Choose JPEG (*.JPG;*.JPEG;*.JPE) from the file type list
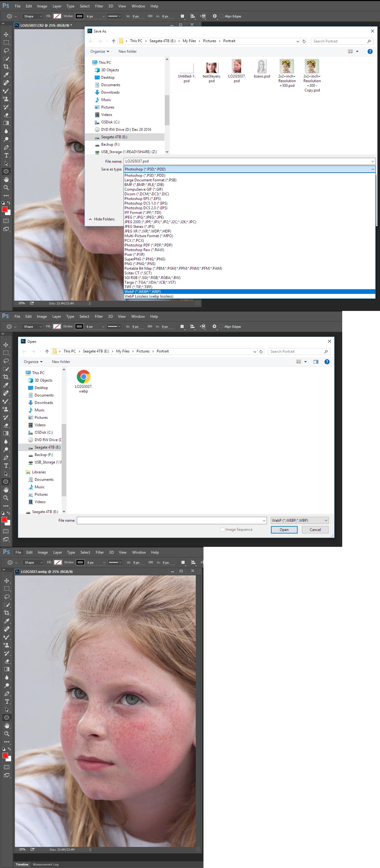Viewport: 380px width, 868px height. point(249,217)
